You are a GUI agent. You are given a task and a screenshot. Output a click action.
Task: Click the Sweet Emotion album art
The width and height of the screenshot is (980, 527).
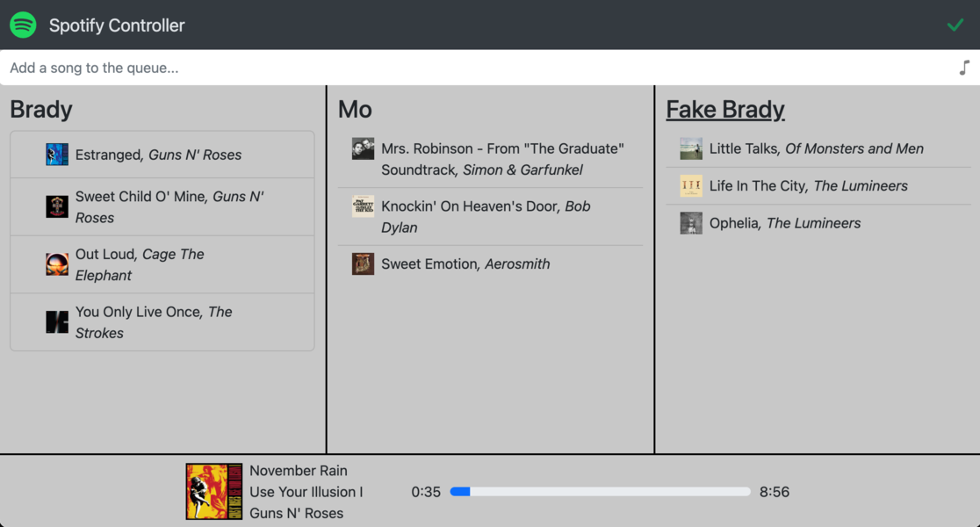pyautogui.click(x=363, y=263)
